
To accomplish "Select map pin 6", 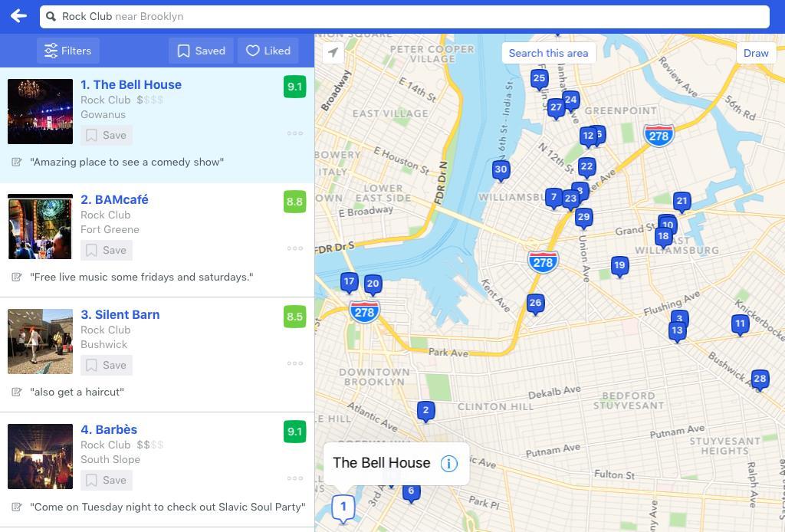I will [411, 492].
